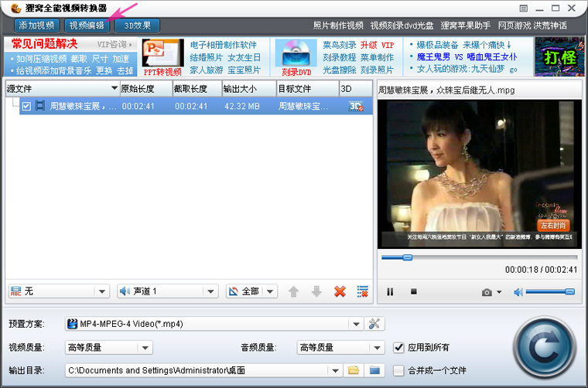Open 升级 VIP link
The image size is (588, 388).
[378, 45]
